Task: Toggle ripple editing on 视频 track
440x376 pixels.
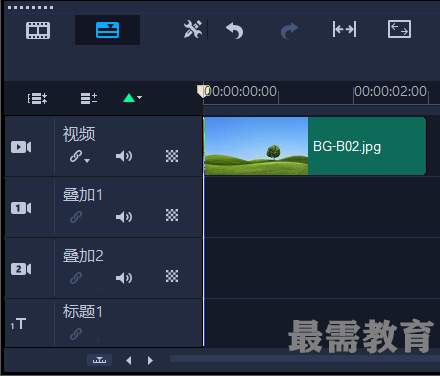Action: click(76, 156)
